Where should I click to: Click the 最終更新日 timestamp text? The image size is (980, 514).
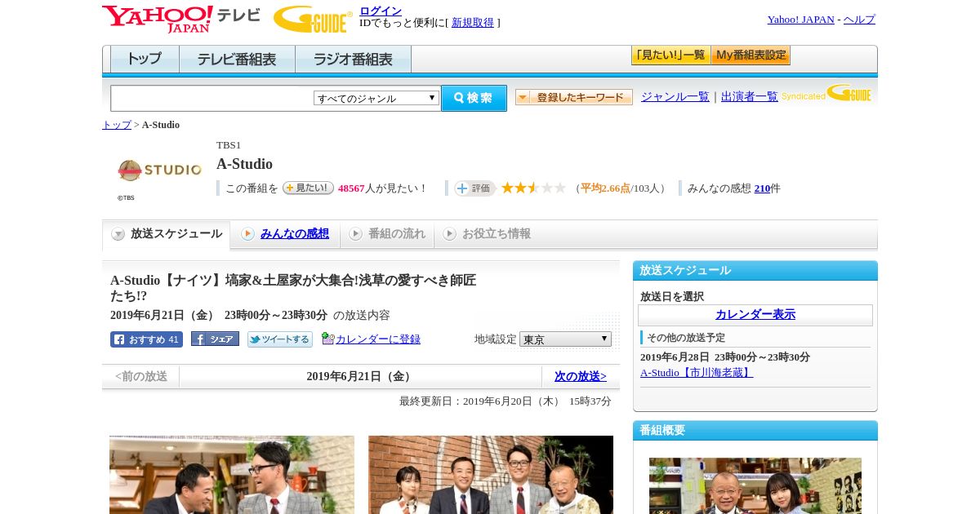pos(506,401)
